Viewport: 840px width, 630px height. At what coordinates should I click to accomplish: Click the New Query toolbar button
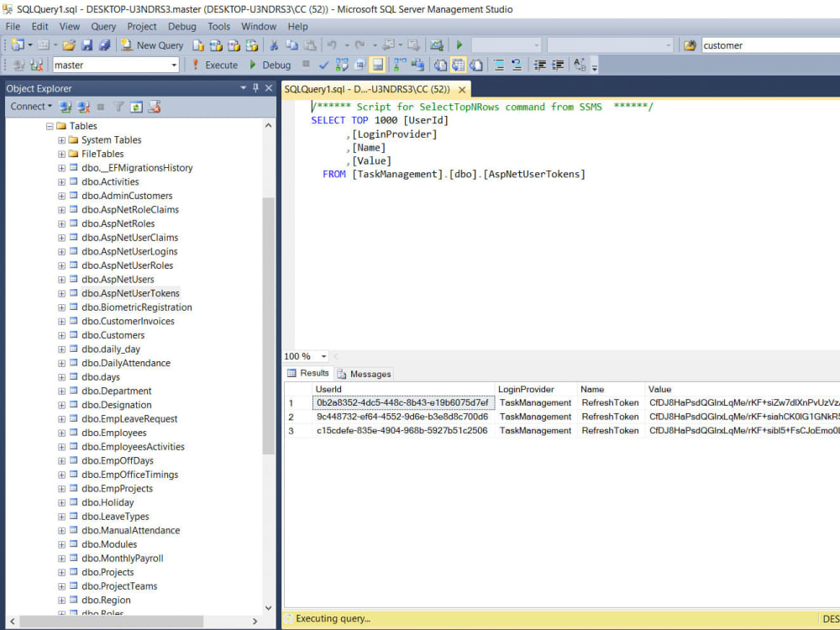tap(152, 45)
